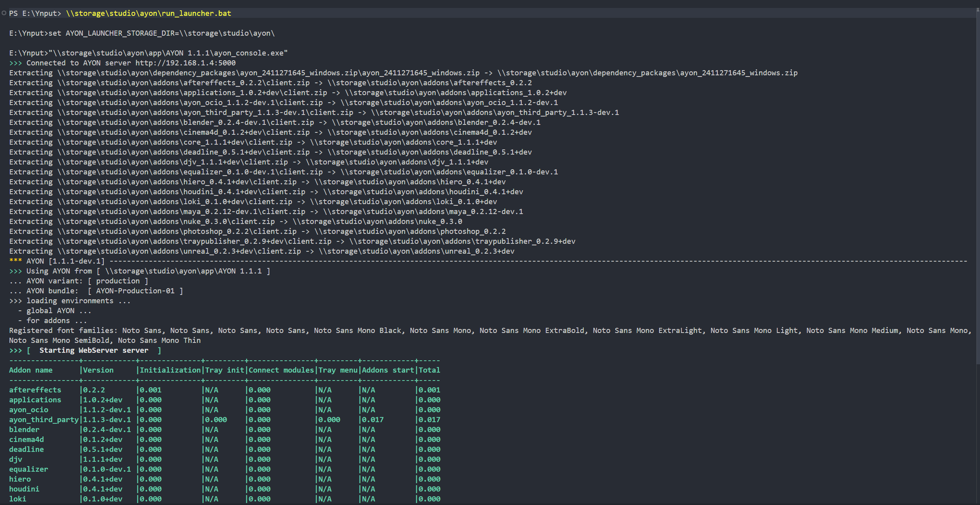Viewport: 980px width, 505px height.
Task: Click the 'Starting WebServer server' text
Action: click(x=94, y=350)
